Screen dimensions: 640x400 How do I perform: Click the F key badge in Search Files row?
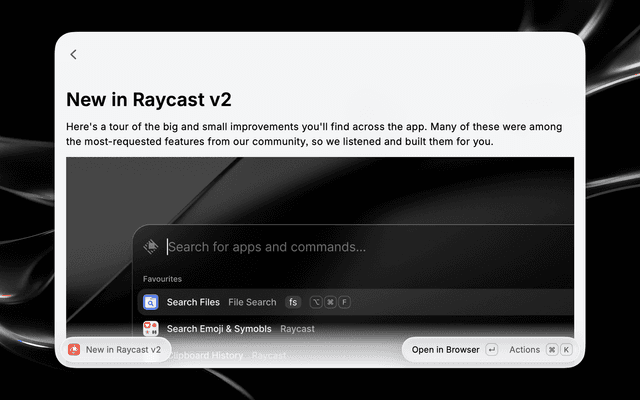point(344,302)
